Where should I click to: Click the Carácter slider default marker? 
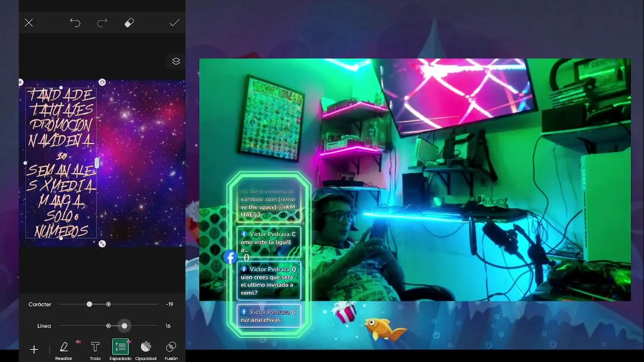(108, 304)
